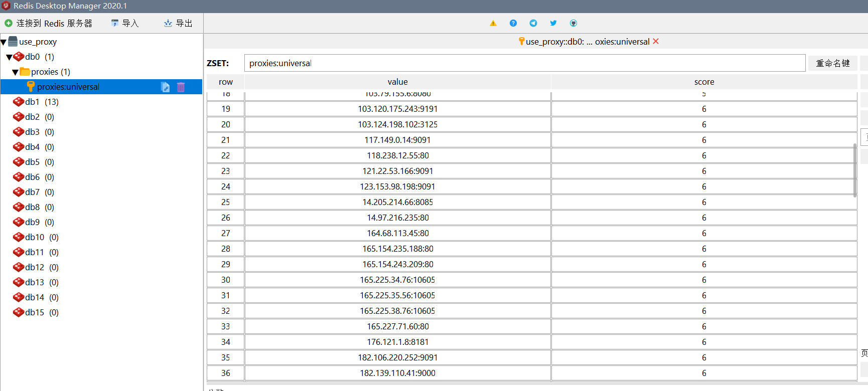Open the Telegram channel icon
The image size is (868, 391).
(x=533, y=23)
